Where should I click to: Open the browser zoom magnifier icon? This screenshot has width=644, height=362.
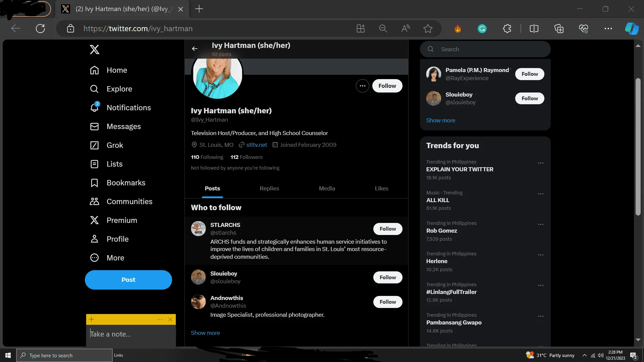383,28
